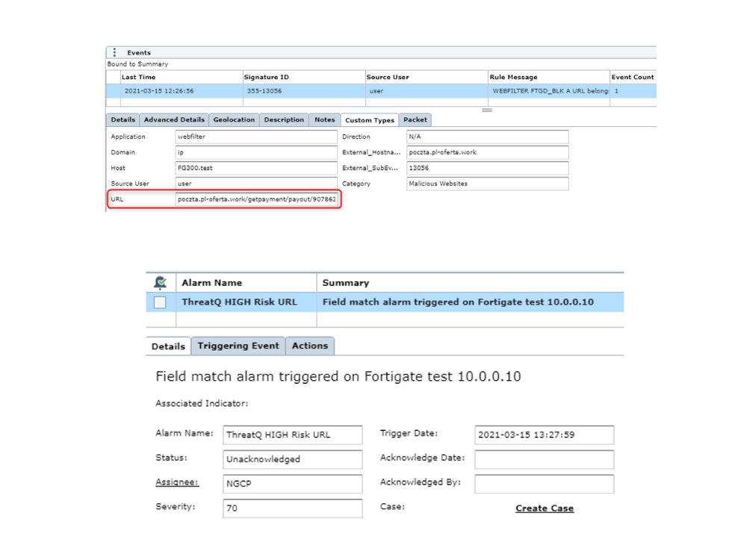Switch to the alarm Actions tab
Image resolution: width=747 pixels, height=560 pixels.
[309, 346]
